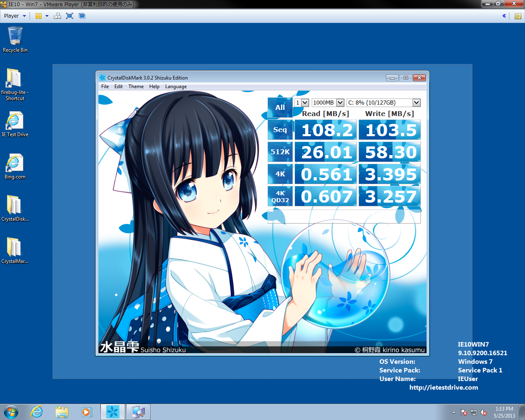Switch VMware to Unity mode
Screen dimensions: 525x420
coord(82,16)
